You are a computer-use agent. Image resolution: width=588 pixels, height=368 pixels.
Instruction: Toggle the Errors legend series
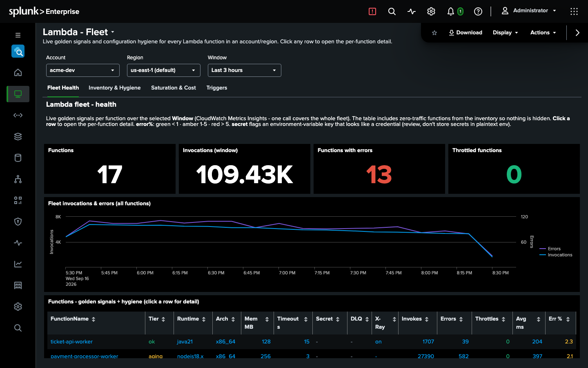point(550,249)
